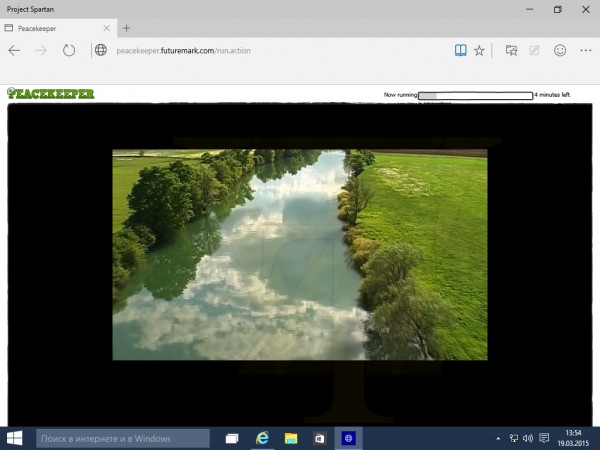Viewport: 600px width, 450px height.
Task: Add page to favorites with star
Action: coord(479,50)
